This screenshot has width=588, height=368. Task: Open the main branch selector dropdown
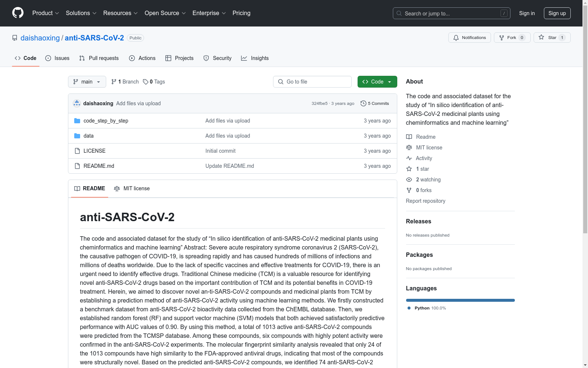[87, 82]
